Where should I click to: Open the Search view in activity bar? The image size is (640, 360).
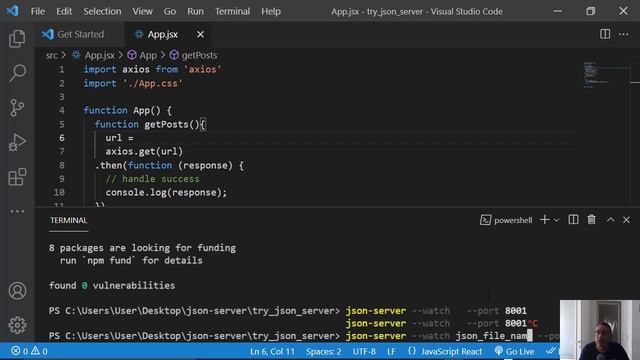click(x=17, y=73)
